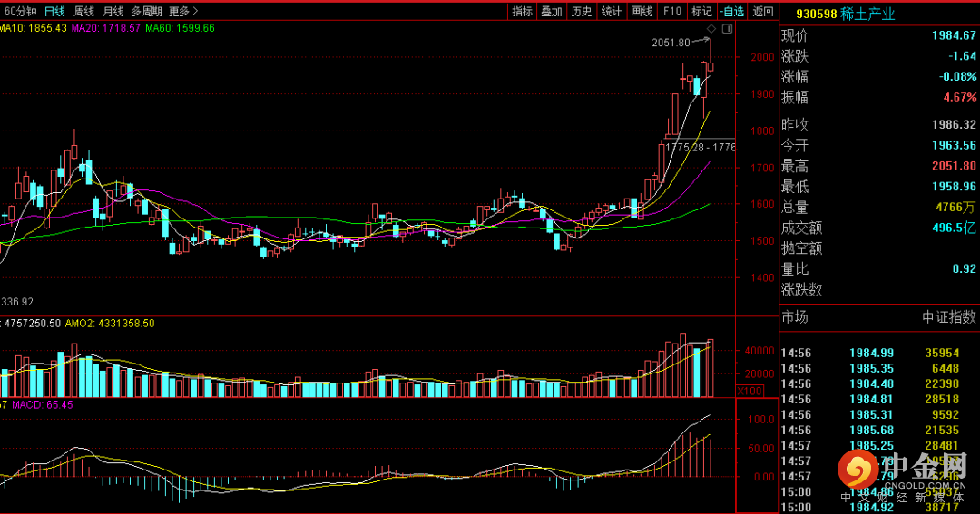Click tick volume 28518

coord(942,399)
